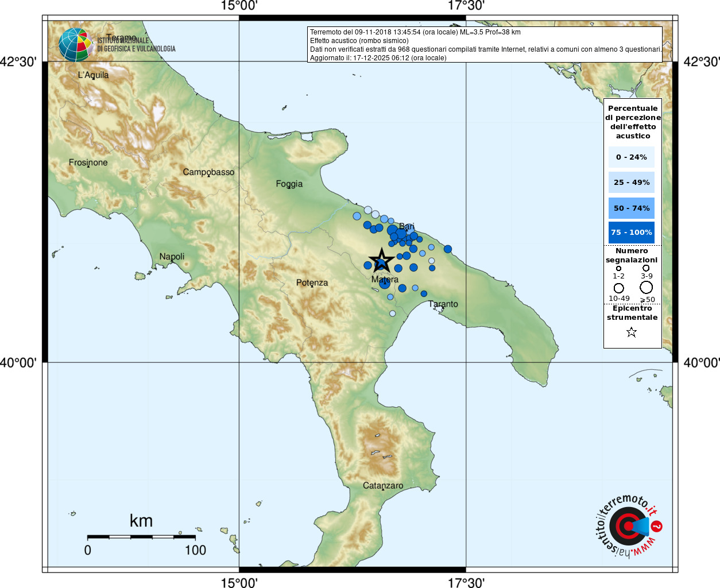Image resolution: width=720 pixels, height=588 pixels.
Task: Click the Potenza city label
Action: point(312,283)
